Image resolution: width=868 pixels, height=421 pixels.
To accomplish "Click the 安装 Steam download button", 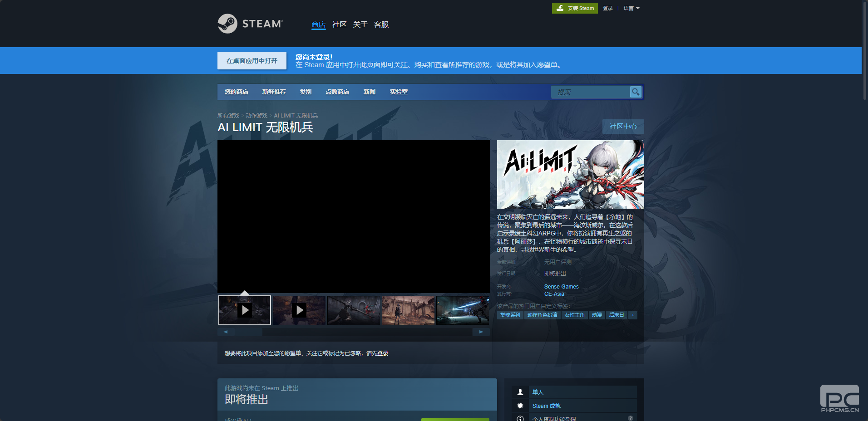I will (x=575, y=8).
